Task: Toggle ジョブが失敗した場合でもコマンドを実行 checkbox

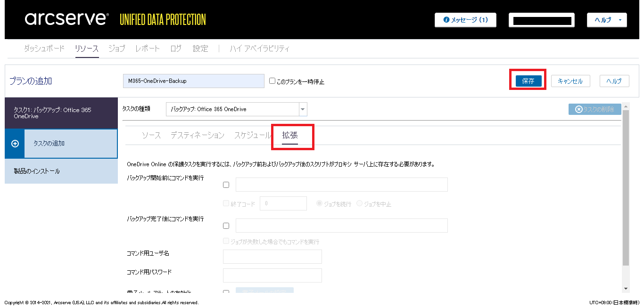Action: pyautogui.click(x=226, y=242)
